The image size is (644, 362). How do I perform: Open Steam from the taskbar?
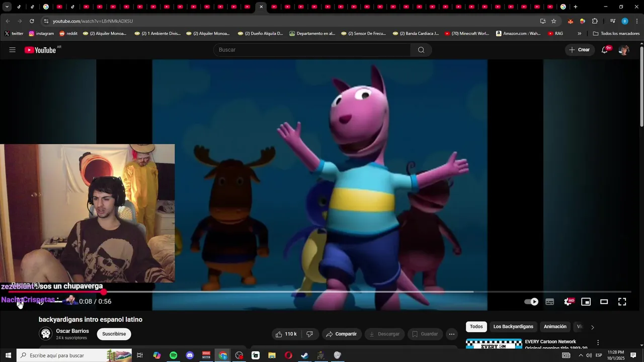click(304, 355)
